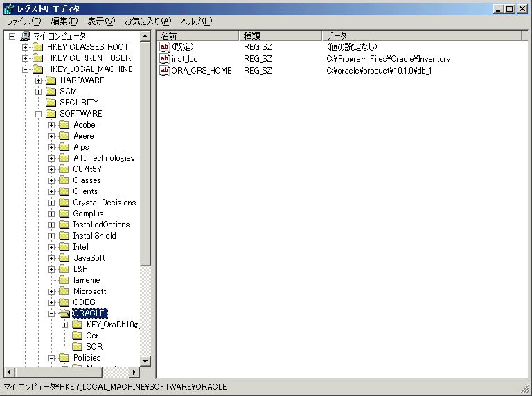This screenshot has width=532, height=396.
Task: Click the C:¥oracle¥product¥10.1.0¥db_1 data cell
Action: [x=379, y=71]
